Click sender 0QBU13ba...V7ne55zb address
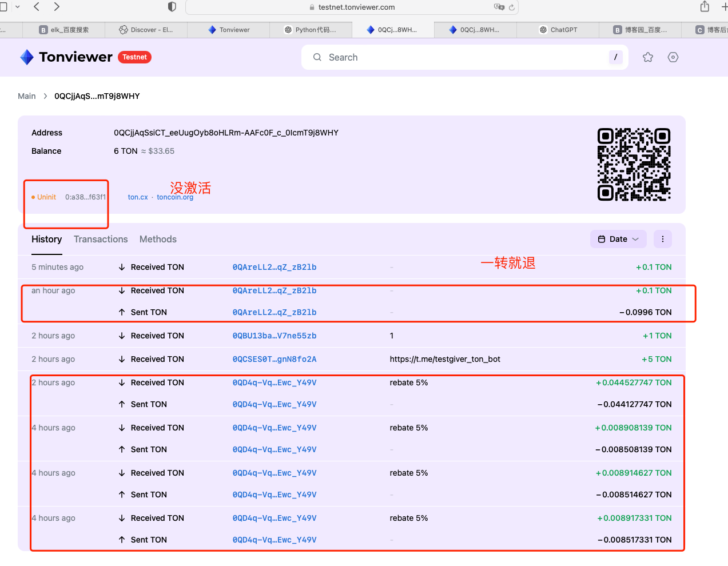The width and height of the screenshot is (728, 566). pos(275,336)
